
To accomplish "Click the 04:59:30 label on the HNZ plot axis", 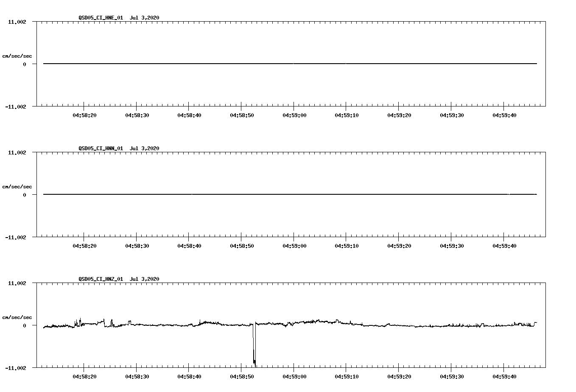I will [451, 376].
